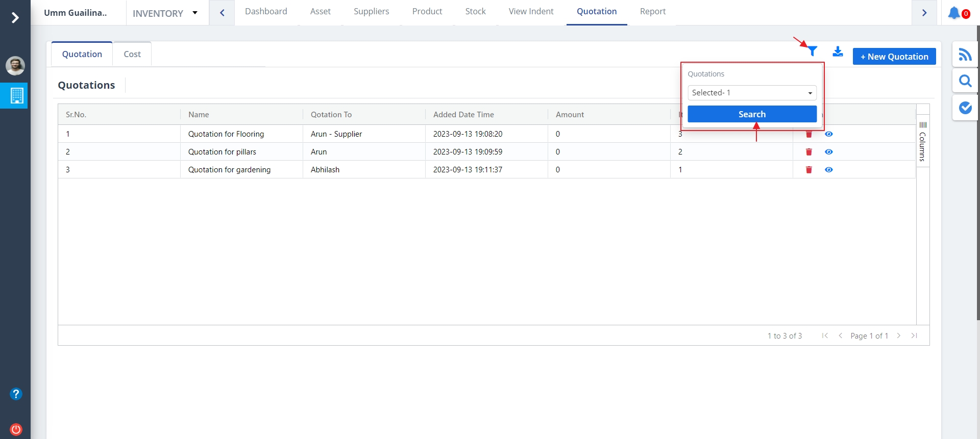Click the + New Quotation button
Viewport: 980px width, 439px height.
point(894,57)
